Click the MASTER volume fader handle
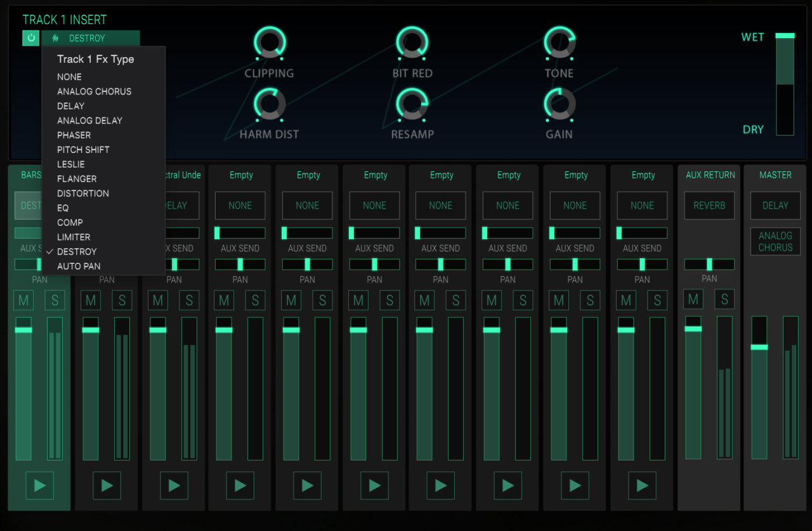The image size is (812, 531). (x=759, y=347)
